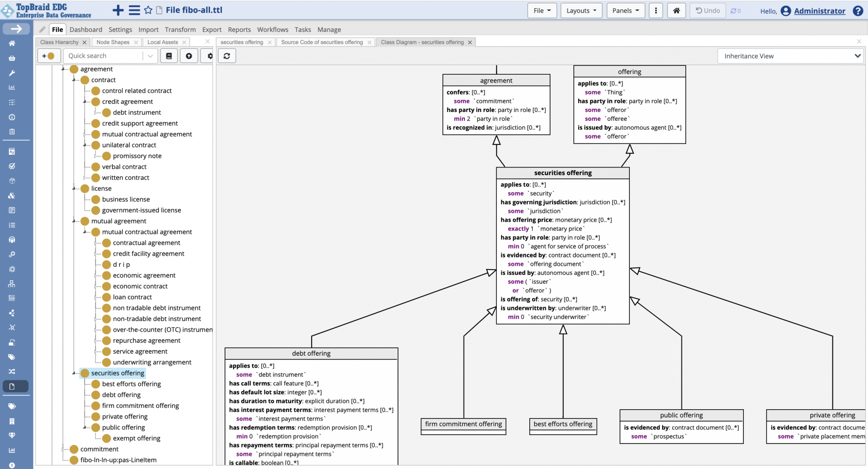Click the book icon in hierarchy toolbar
The width and height of the screenshot is (868, 469).
[x=169, y=56]
